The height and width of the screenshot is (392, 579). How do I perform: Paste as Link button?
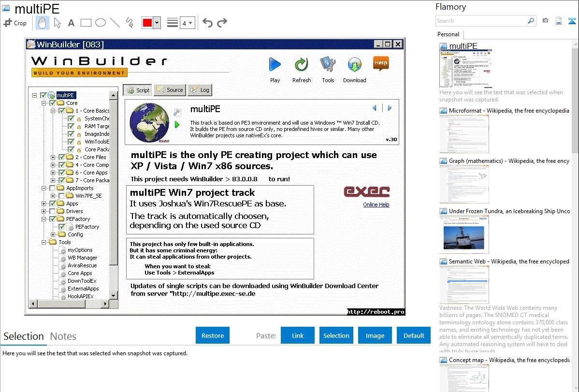point(298,335)
